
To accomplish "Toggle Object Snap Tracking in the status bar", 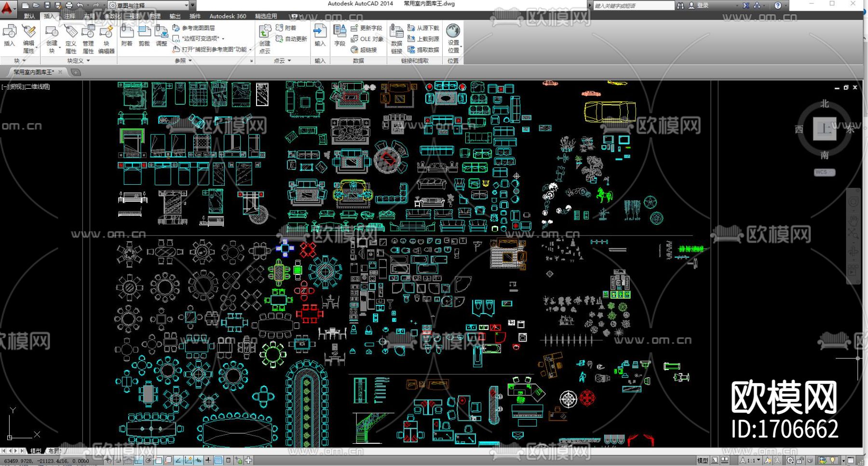I will 178,460.
